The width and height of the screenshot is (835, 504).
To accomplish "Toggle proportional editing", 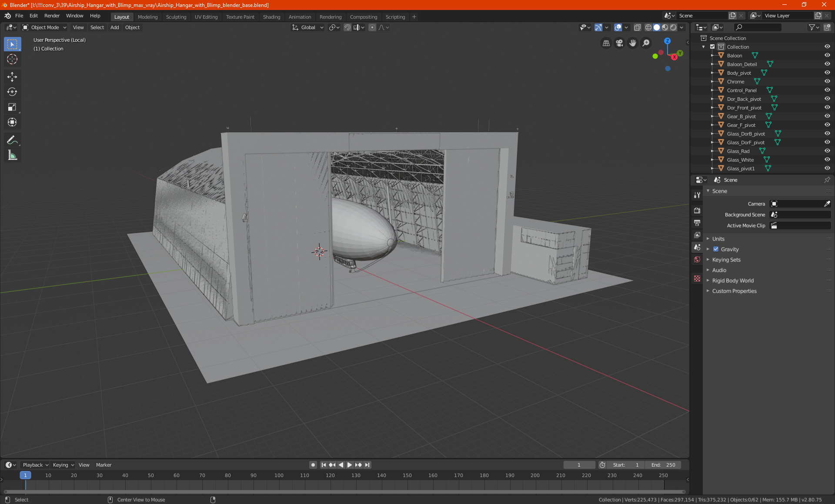I will [372, 27].
